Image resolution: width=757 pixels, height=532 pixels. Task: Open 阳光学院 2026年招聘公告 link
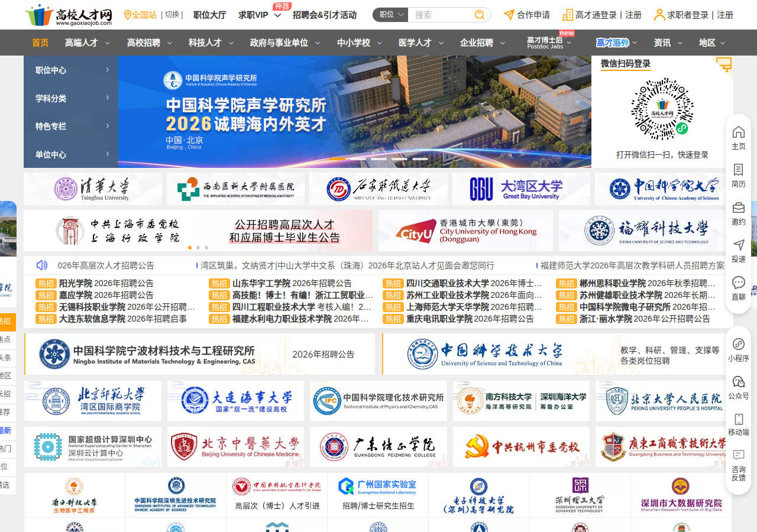point(106,283)
